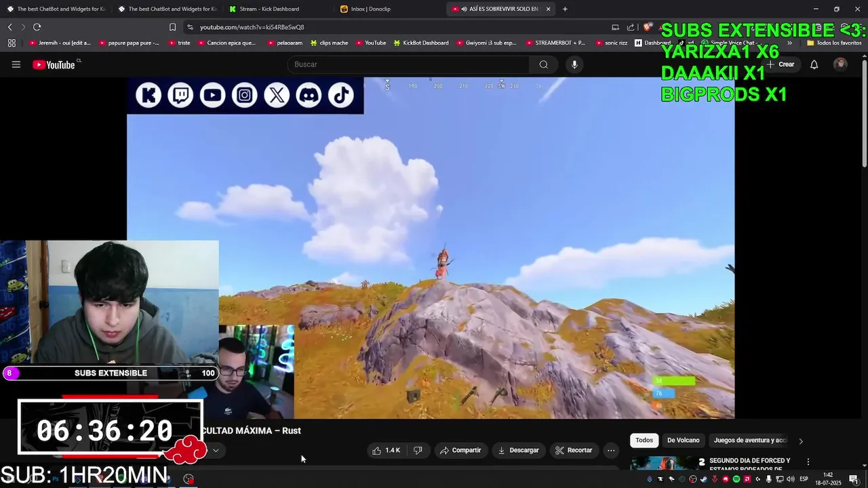The image size is (868, 488).
Task: Open the cast/screen icon in the address bar
Action: pyautogui.click(x=615, y=27)
